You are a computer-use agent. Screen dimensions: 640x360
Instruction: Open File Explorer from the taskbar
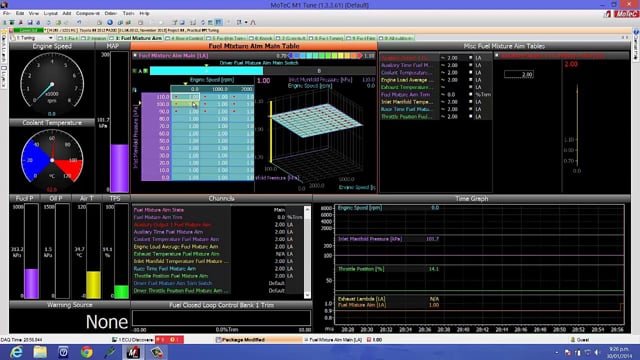point(40,352)
